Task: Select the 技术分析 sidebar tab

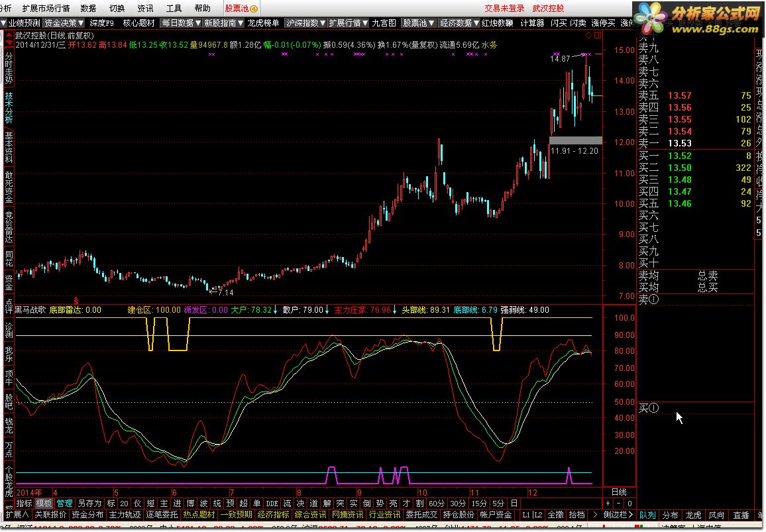Action: point(9,107)
